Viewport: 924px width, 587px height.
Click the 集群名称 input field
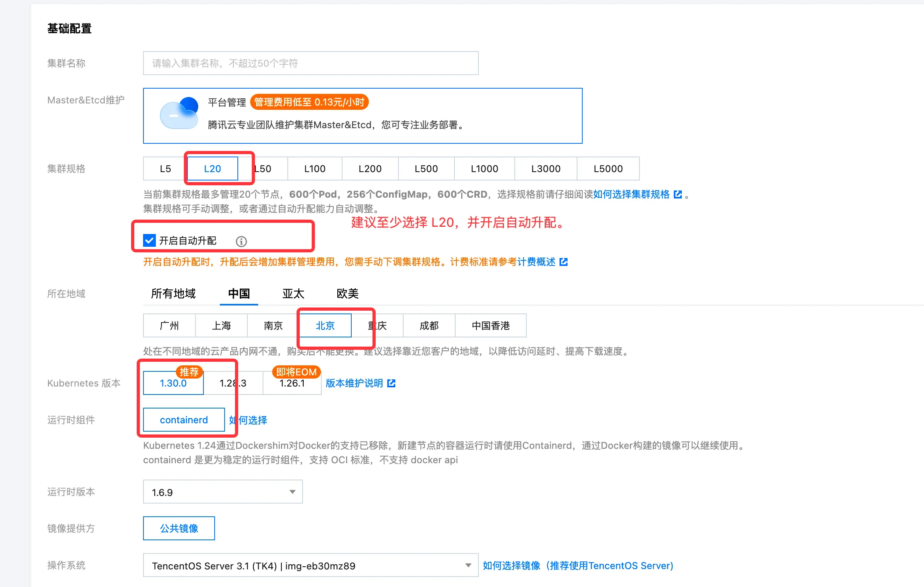pos(311,63)
